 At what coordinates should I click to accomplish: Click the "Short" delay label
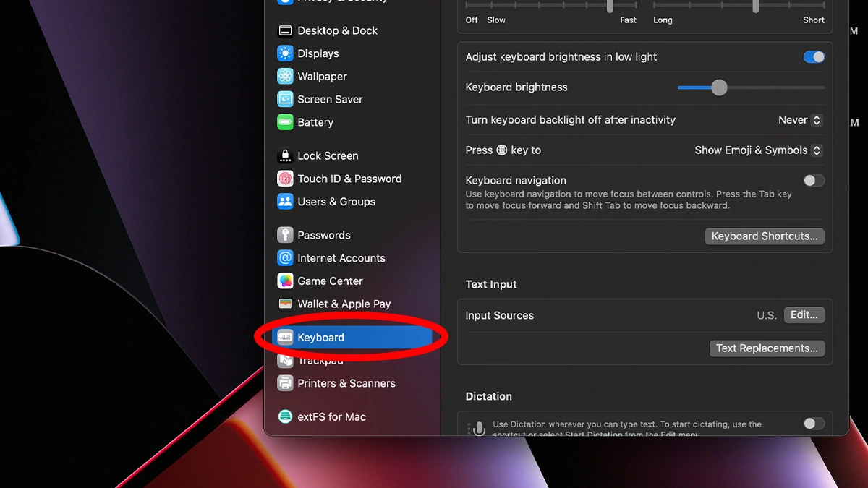(x=814, y=20)
